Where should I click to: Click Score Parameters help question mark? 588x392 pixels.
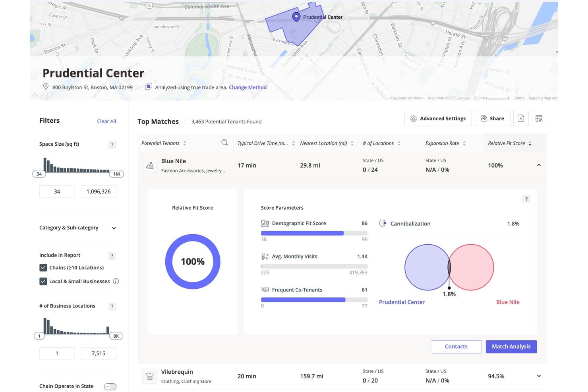point(526,199)
